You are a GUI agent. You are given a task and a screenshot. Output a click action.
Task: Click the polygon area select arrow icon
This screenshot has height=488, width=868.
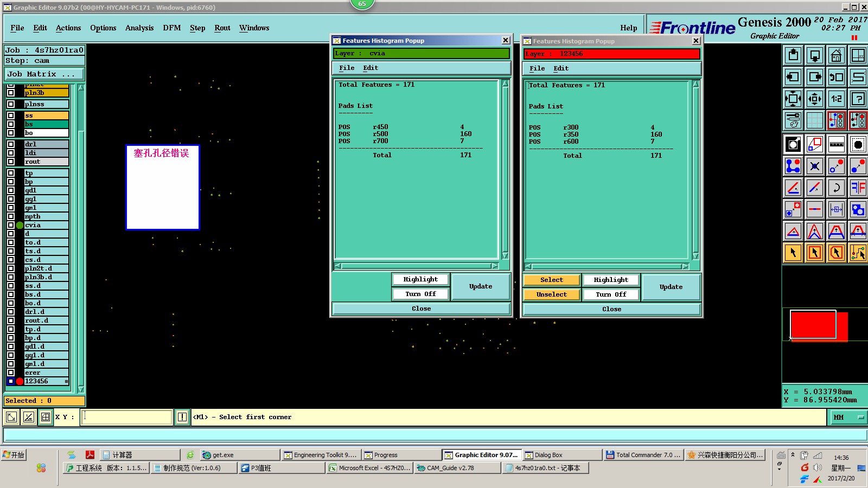[x=837, y=253]
